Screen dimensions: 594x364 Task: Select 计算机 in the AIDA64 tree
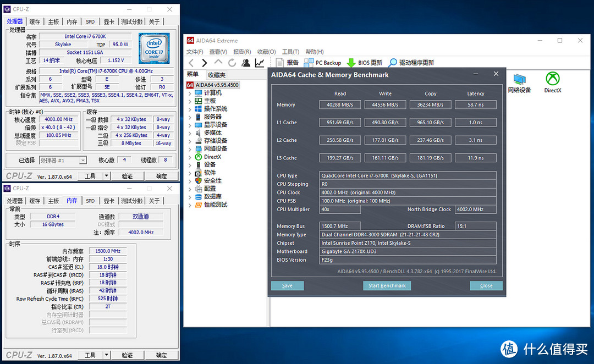(x=212, y=93)
